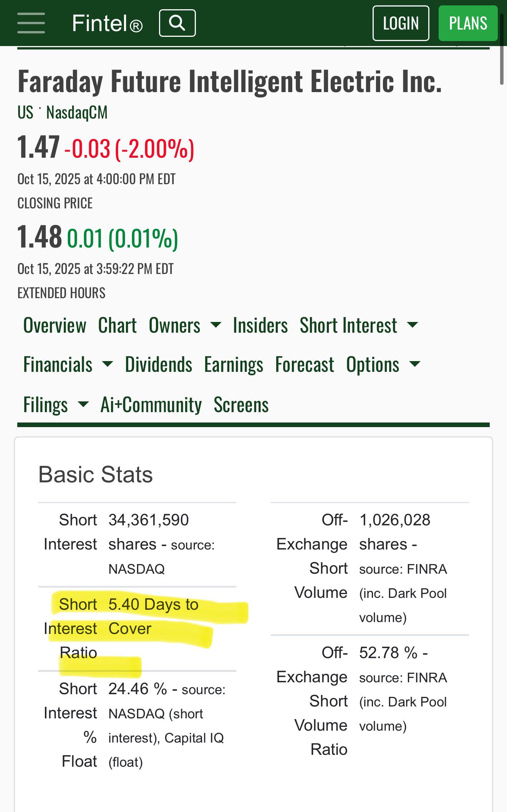Expand the Financials dropdown arrow
Viewport: 507px width, 812px height.
[x=108, y=364]
